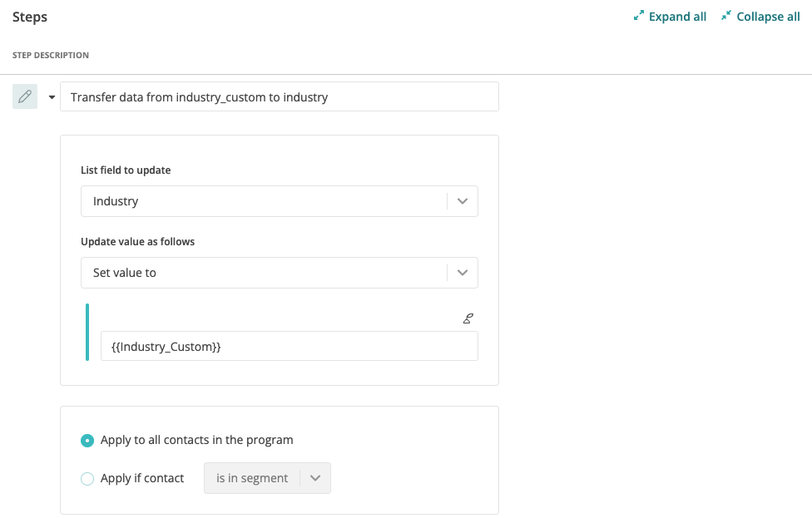Click the chevron arrow of Set value to
This screenshot has height=518, width=812.
(463, 273)
